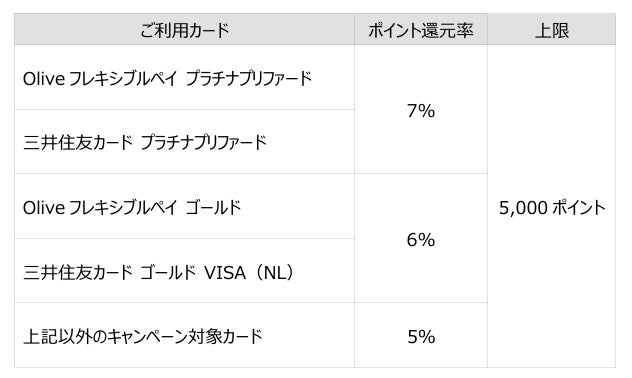632x378 pixels.
Task: Click the ポイント還元率 column header
Action: [421, 29]
